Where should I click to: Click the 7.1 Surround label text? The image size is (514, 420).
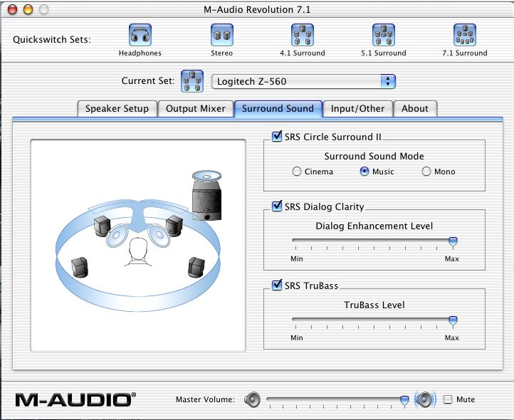tap(464, 53)
